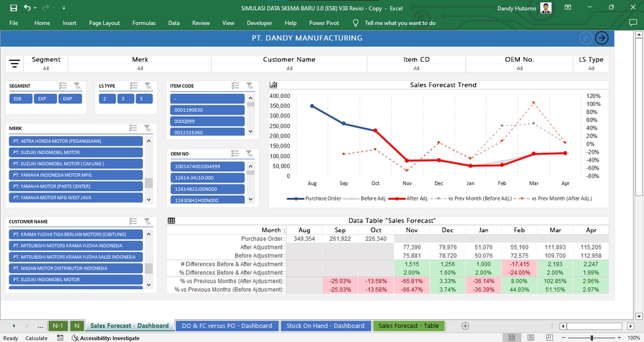Image resolution: width=644 pixels, height=342 pixels.
Task: Open the Power Pivot tab
Action: click(x=324, y=23)
